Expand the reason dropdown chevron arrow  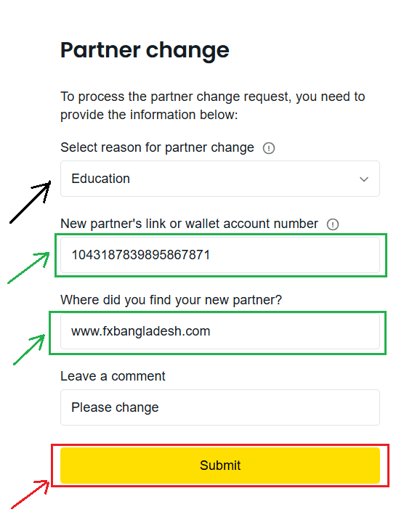click(363, 179)
